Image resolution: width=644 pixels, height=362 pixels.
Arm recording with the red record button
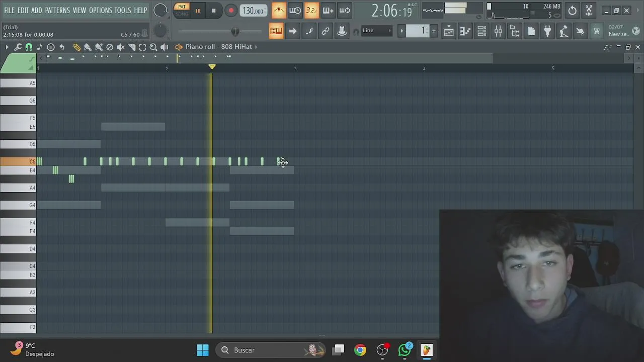[x=231, y=11]
